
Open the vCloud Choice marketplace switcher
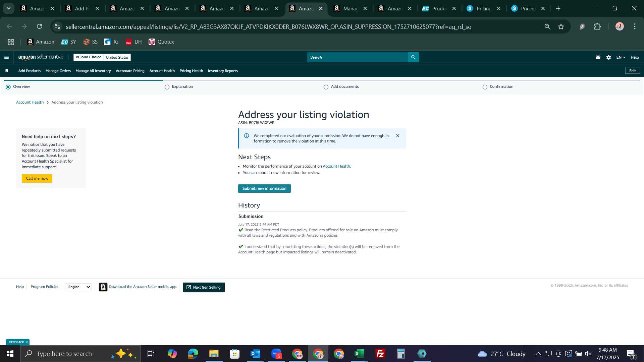click(x=102, y=57)
